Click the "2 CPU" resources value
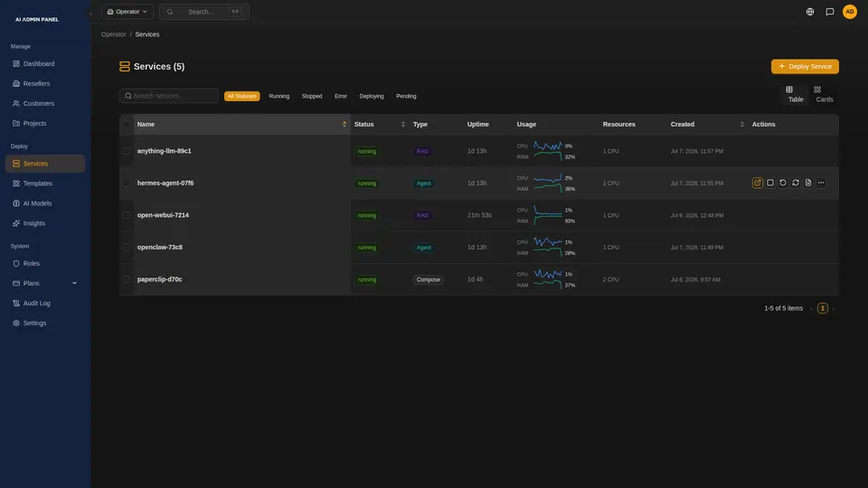The height and width of the screenshot is (488, 868). click(x=611, y=279)
